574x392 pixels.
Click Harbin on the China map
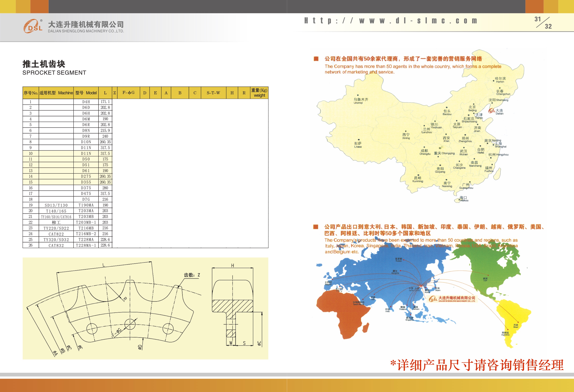pos(500,80)
